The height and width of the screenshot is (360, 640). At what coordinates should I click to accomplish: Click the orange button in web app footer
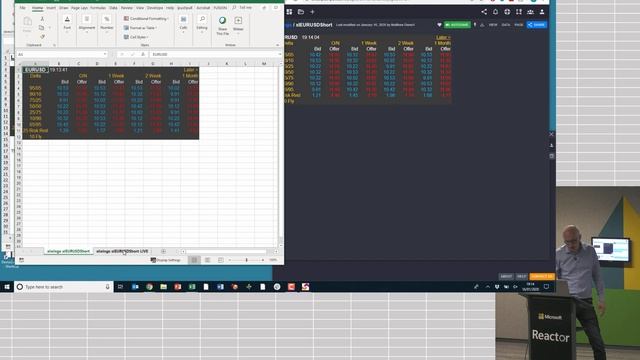pyautogui.click(x=542, y=276)
